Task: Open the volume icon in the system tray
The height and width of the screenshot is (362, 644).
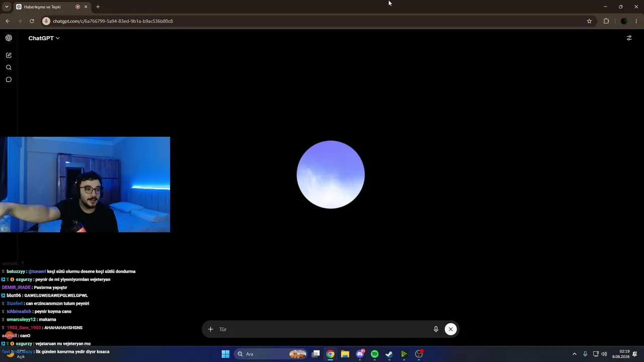Action: [604, 354]
